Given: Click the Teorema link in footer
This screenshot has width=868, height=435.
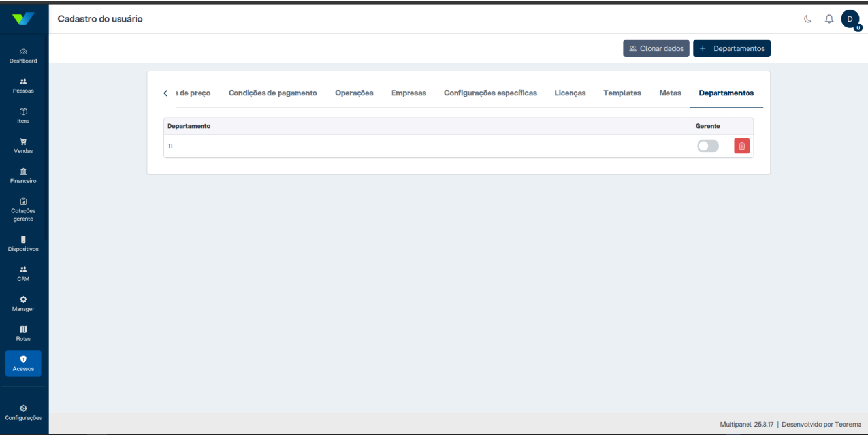Looking at the screenshot, I should 848,425.
